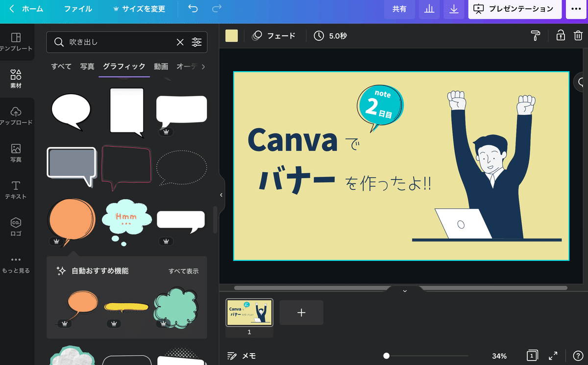Viewport: 588px width, 365px height.
Task: Collapse the page thumbnails with down chevron
Action: pos(405,291)
